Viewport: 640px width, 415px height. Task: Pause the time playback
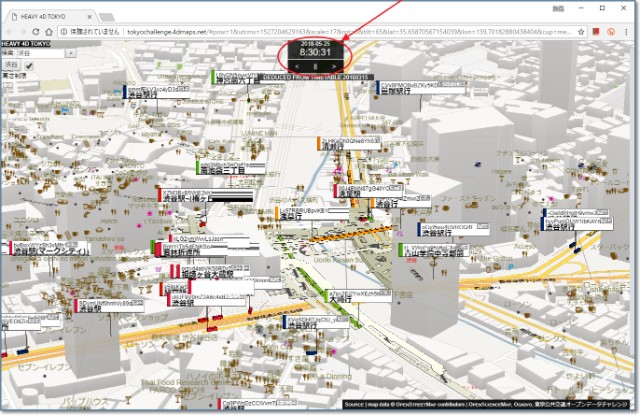click(x=315, y=66)
